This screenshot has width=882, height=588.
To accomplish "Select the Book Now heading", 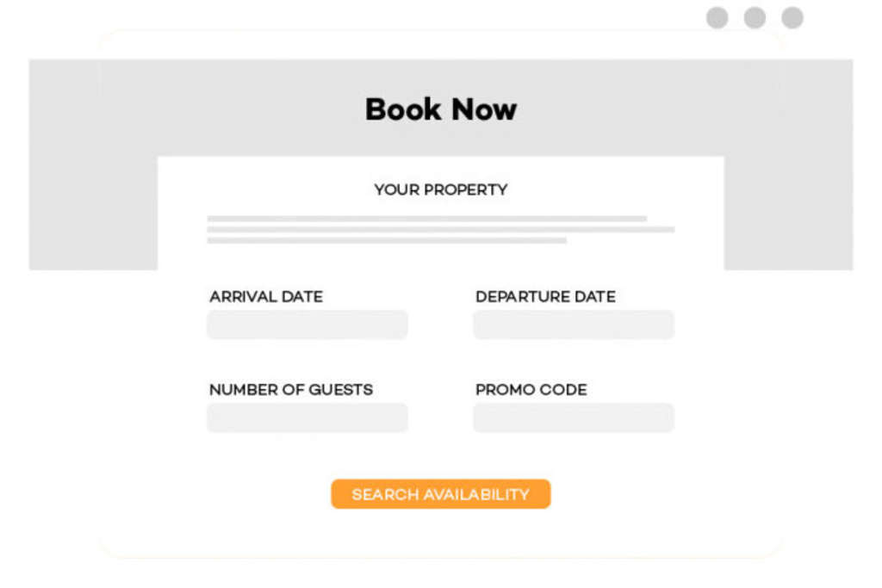I will 441,109.
